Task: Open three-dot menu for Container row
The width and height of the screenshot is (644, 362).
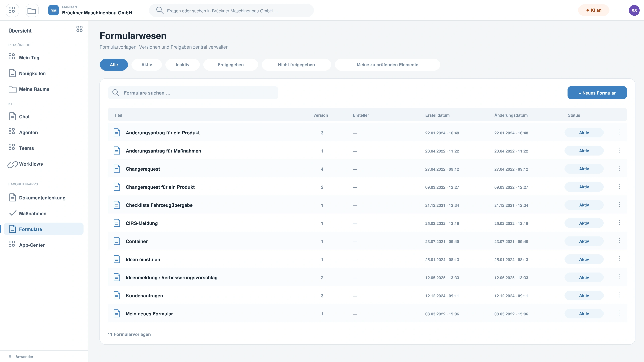Action: pos(619,241)
